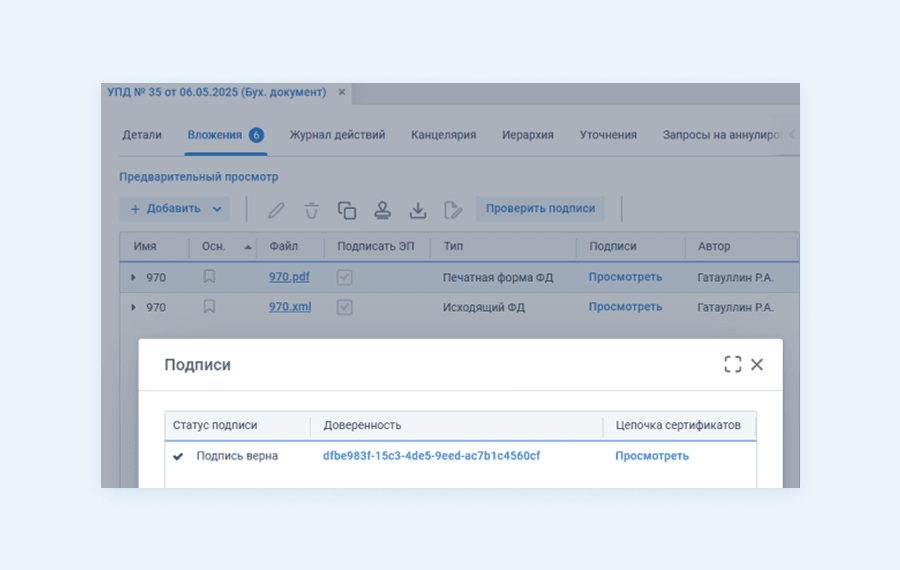Click the download arrow icon
This screenshot has width=900, height=570.
(x=418, y=210)
